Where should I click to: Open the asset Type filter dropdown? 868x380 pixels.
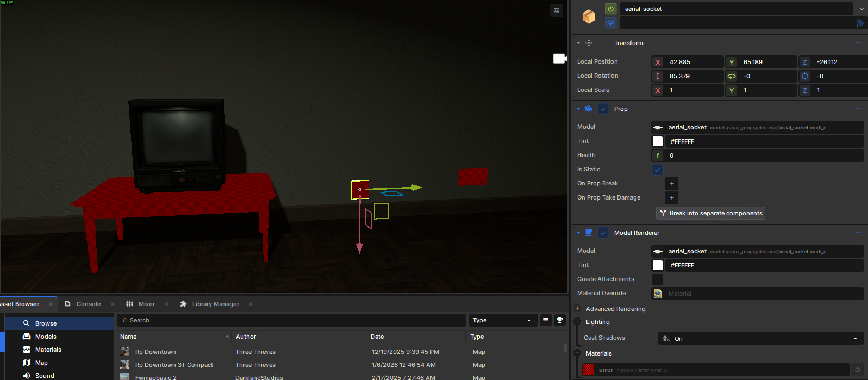coord(503,320)
